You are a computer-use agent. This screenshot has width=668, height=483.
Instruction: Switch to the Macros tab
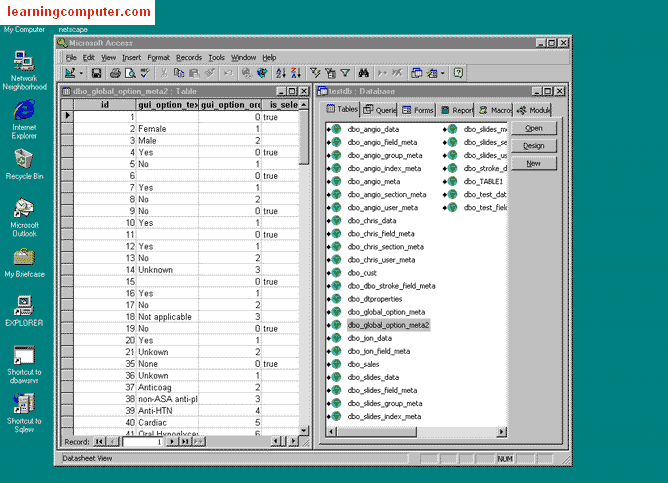tap(494, 110)
